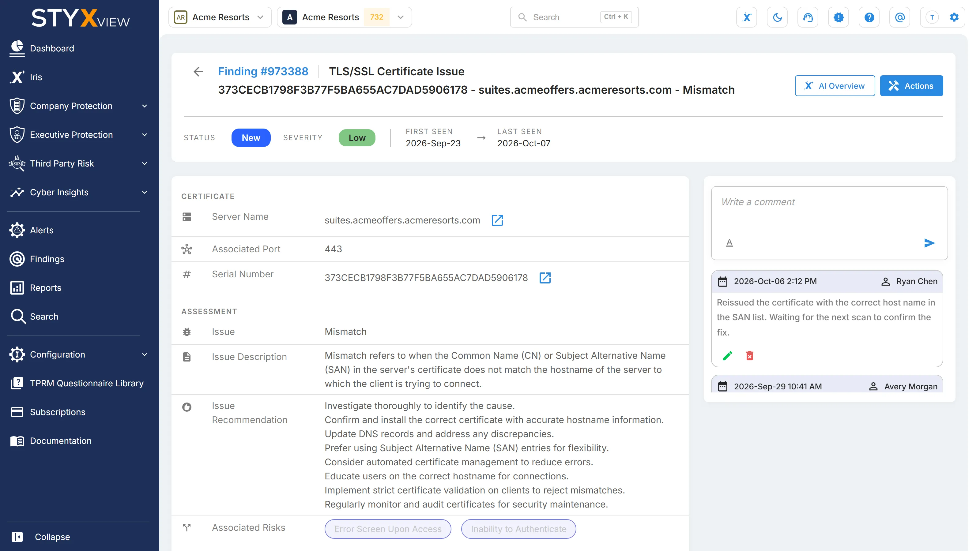
Task: Open the Acme Resorts 732 company dropdown
Action: tap(344, 17)
